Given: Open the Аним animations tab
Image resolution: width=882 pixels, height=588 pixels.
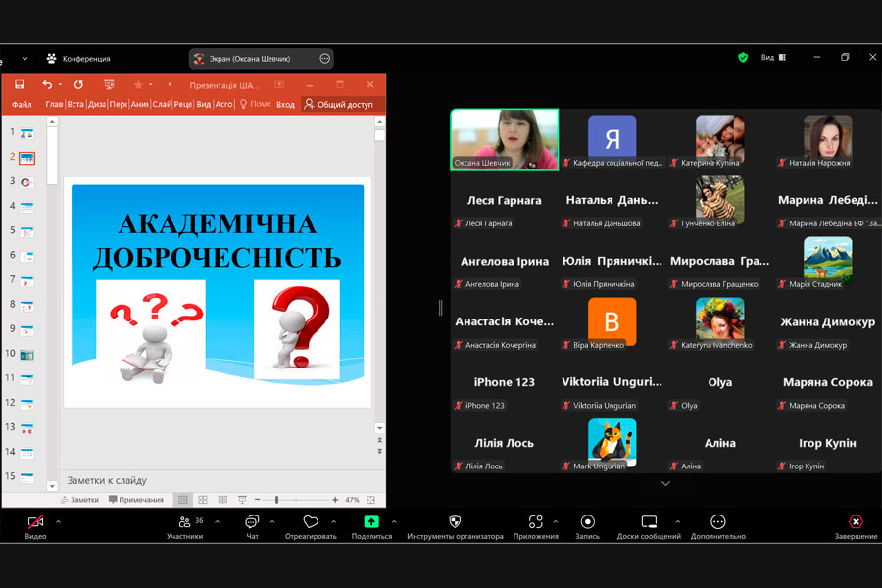Looking at the screenshot, I should click(x=139, y=104).
